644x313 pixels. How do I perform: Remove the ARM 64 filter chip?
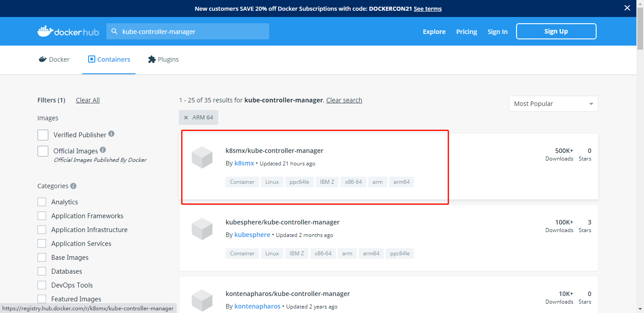click(x=186, y=117)
